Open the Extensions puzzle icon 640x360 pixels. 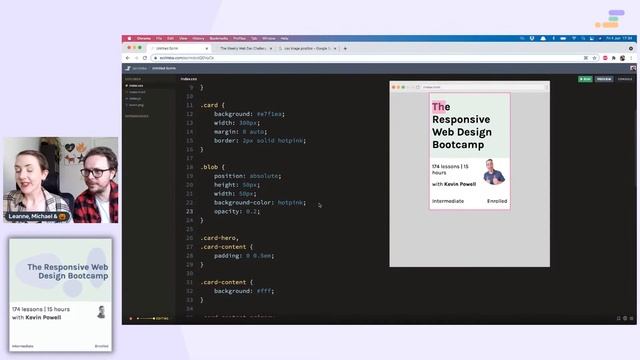click(613, 58)
